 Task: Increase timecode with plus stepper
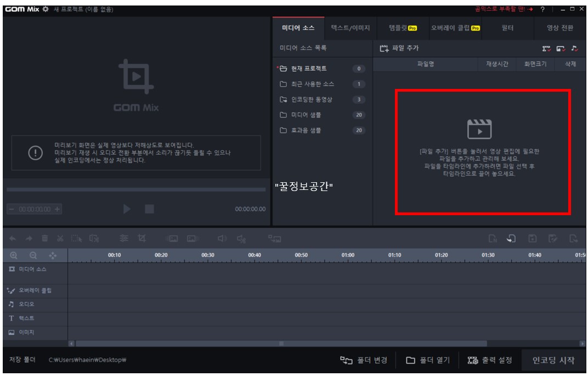click(57, 209)
